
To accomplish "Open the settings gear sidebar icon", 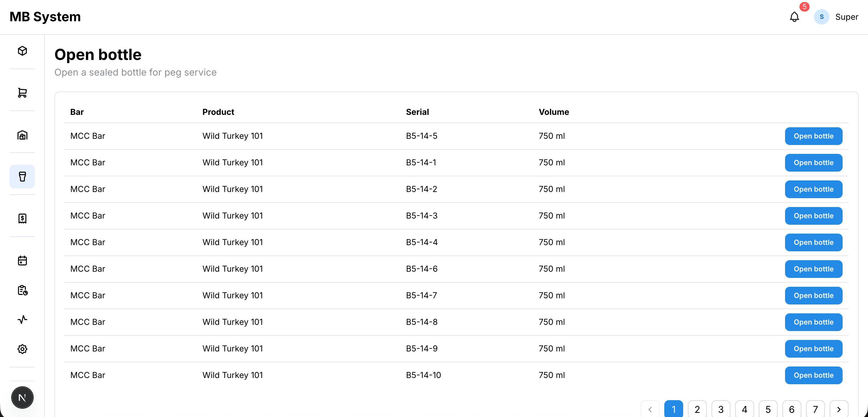I will tap(22, 349).
